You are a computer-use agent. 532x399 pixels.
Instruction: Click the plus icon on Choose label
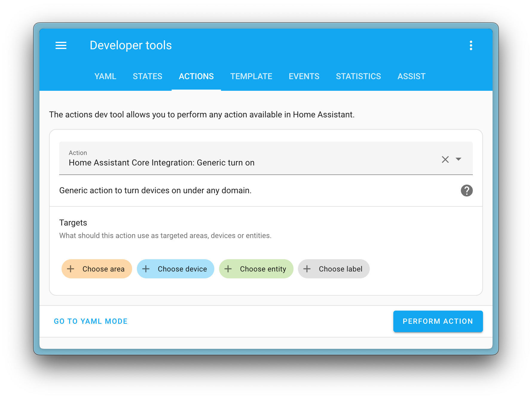[x=307, y=269]
